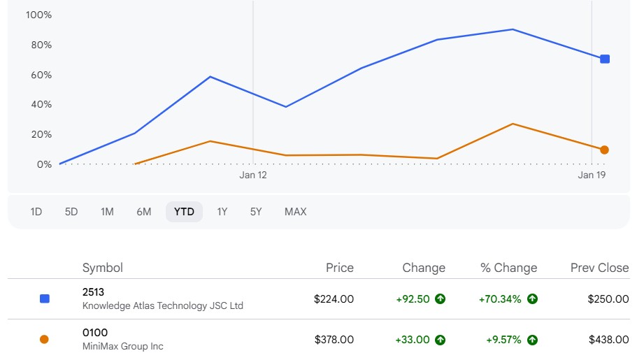Switch to the 5D time range
Image resolution: width=644 pixels, height=360 pixels.
(71, 212)
